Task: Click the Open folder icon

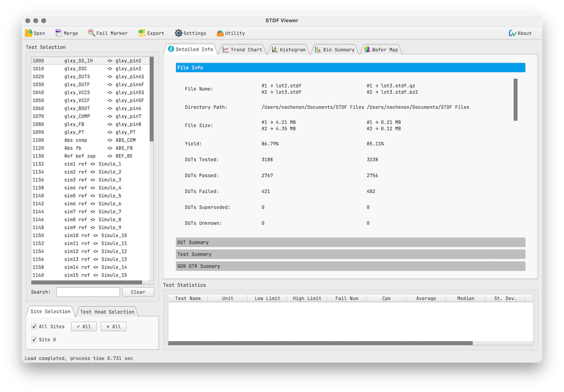Action: pos(29,33)
